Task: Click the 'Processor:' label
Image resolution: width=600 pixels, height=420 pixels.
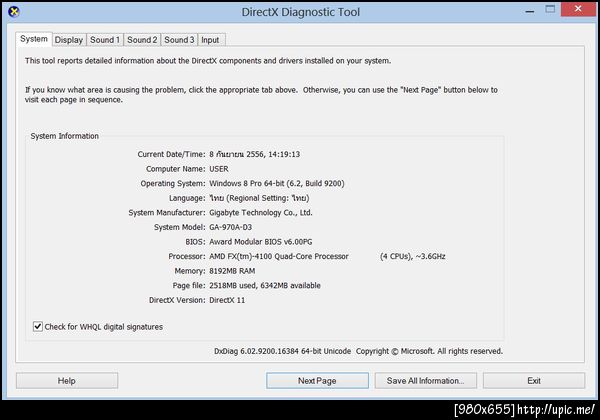Action: click(x=187, y=256)
